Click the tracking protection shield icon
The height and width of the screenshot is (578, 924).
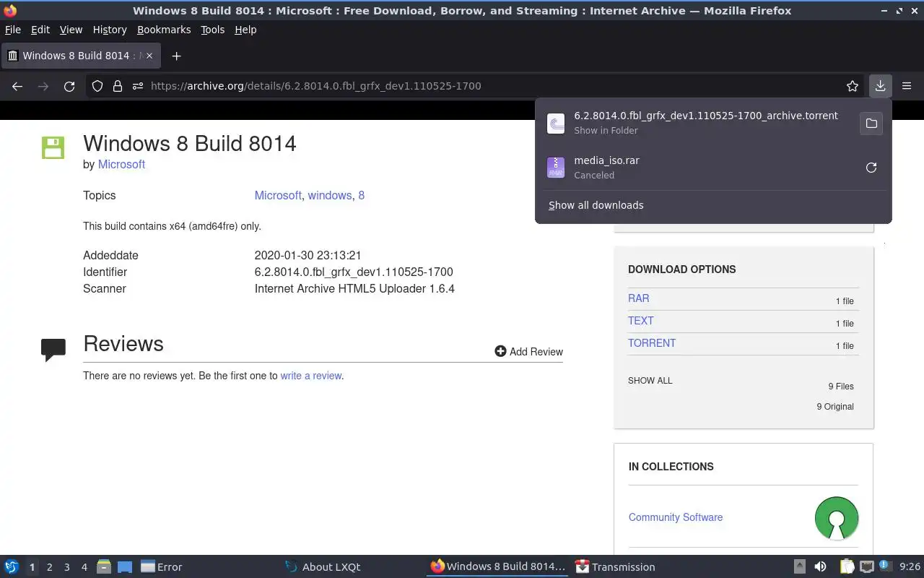click(x=97, y=86)
